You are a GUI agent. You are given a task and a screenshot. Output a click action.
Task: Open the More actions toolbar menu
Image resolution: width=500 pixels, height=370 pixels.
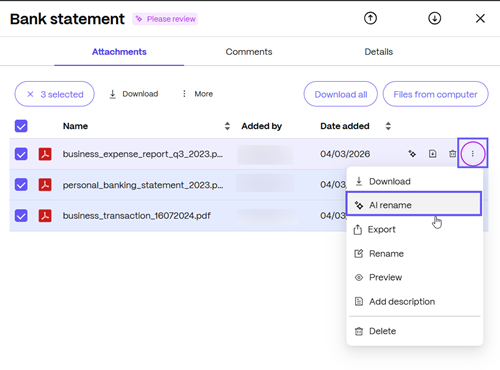197,94
